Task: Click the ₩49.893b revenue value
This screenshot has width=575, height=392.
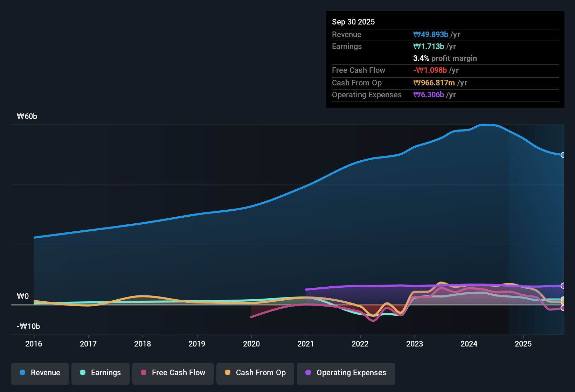Action: (431, 35)
